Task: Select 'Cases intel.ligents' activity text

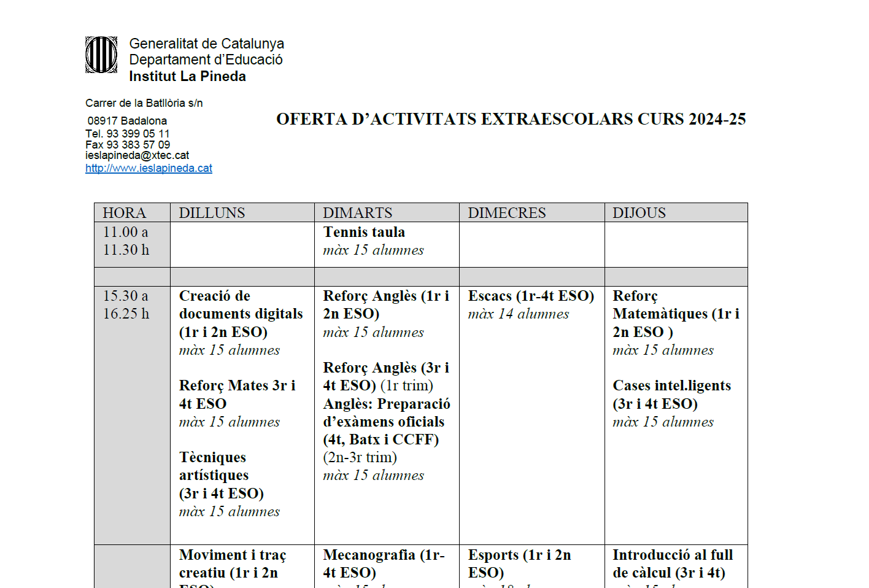Action: click(x=671, y=386)
